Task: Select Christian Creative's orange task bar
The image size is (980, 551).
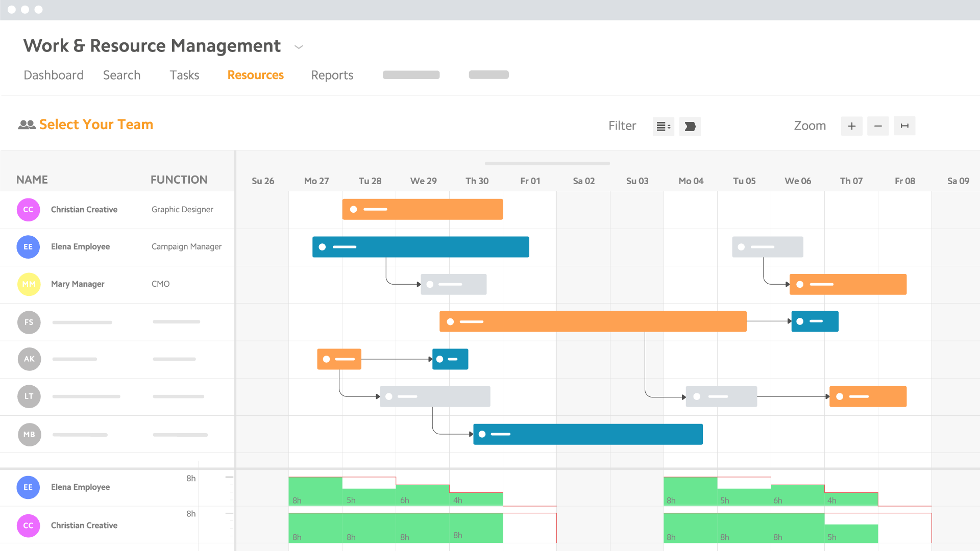Action: pyautogui.click(x=422, y=210)
